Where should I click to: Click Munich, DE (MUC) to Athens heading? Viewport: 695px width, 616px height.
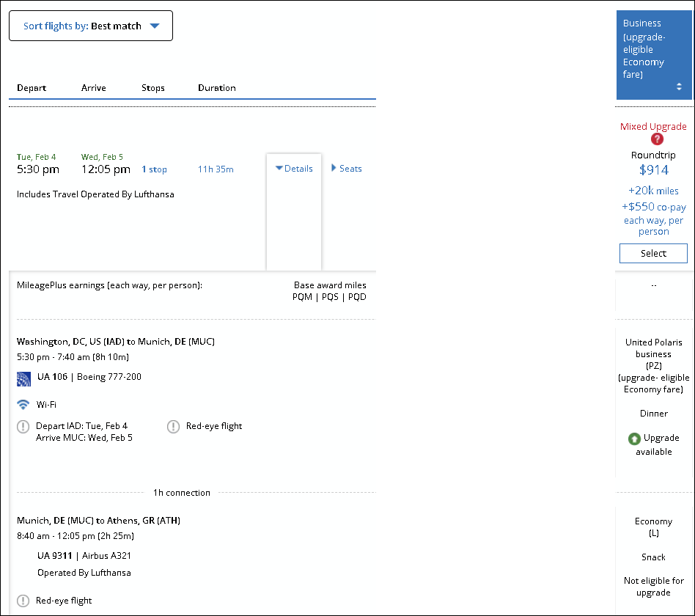coord(98,521)
